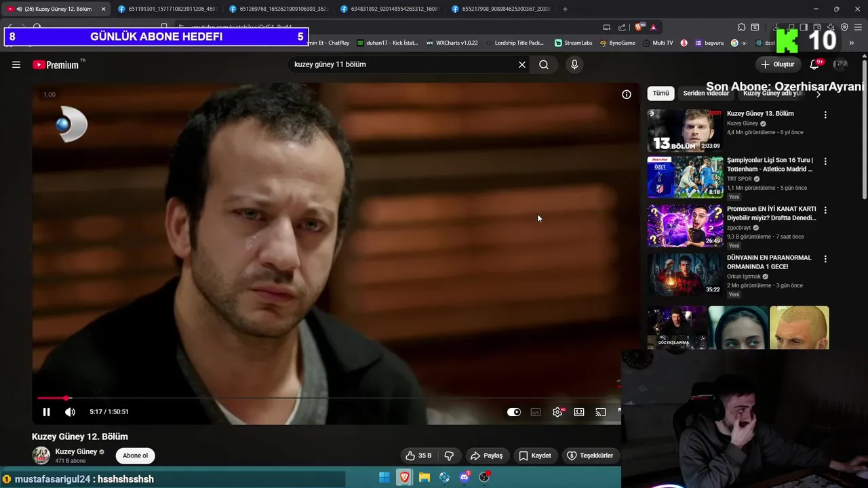Open Promonun EN İYİ KANAT KARTI title
Image resolution: width=868 pixels, height=488 pixels.
tap(772, 213)
